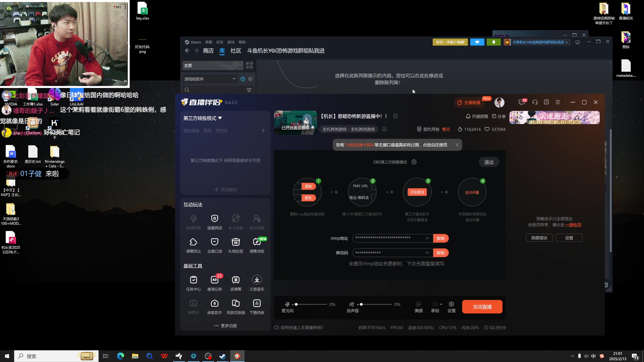Open 福星挑战 interactive feature
Screen dimensions: 644x362
point(214,222)
